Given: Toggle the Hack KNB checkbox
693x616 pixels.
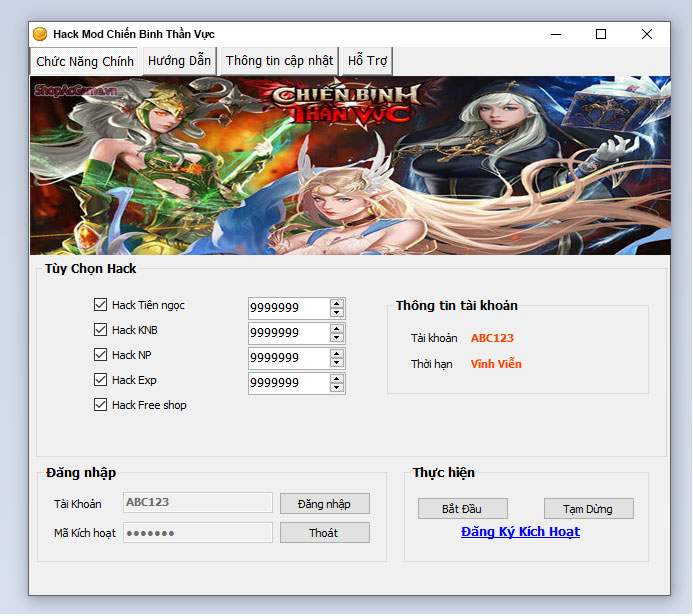Looking at the screenshot, I should 100,330.
